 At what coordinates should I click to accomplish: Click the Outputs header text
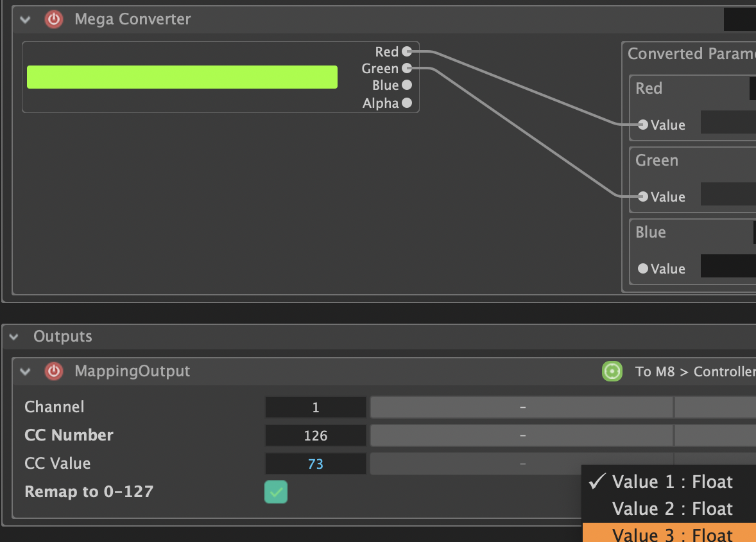point(63,337)
